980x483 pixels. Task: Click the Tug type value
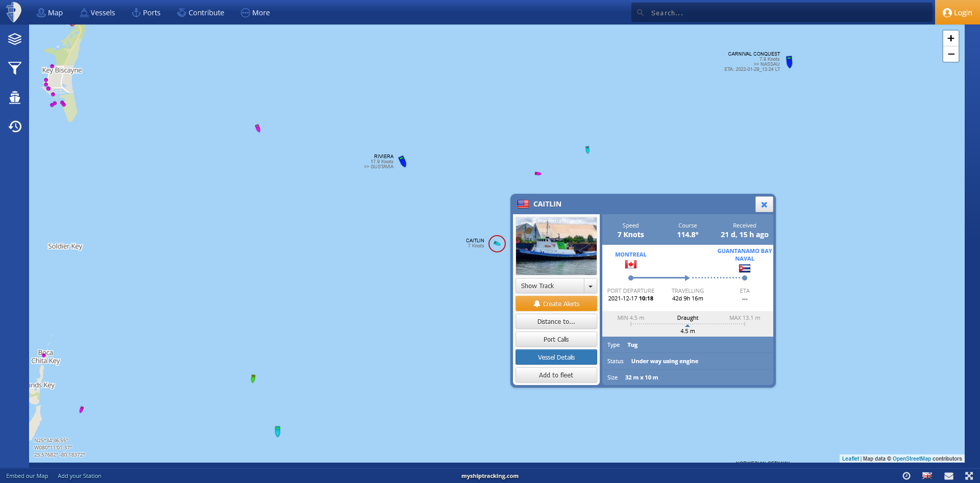(632, 345)
